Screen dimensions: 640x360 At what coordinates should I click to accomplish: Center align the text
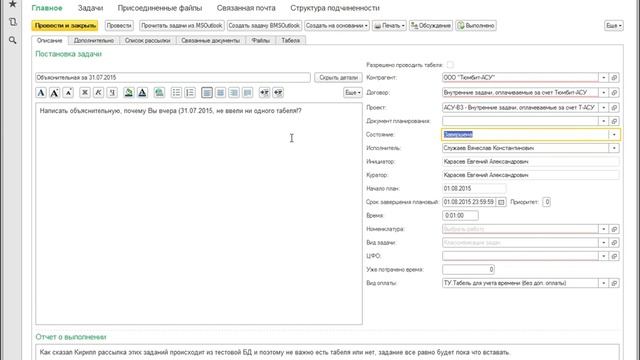click(x=220, y=93)
